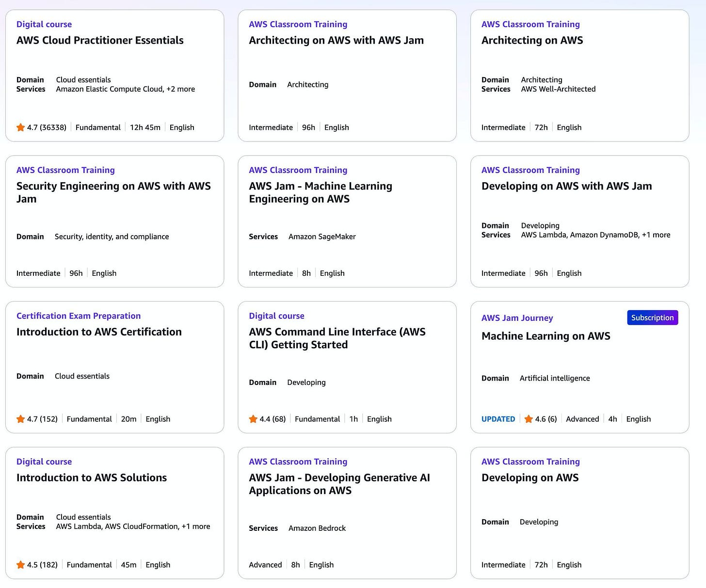This screenshot has width=706, height=588.
Task: Click the star icon beside 4.7 (36338)
Action: pyautogui.click(x=20, y=127)
